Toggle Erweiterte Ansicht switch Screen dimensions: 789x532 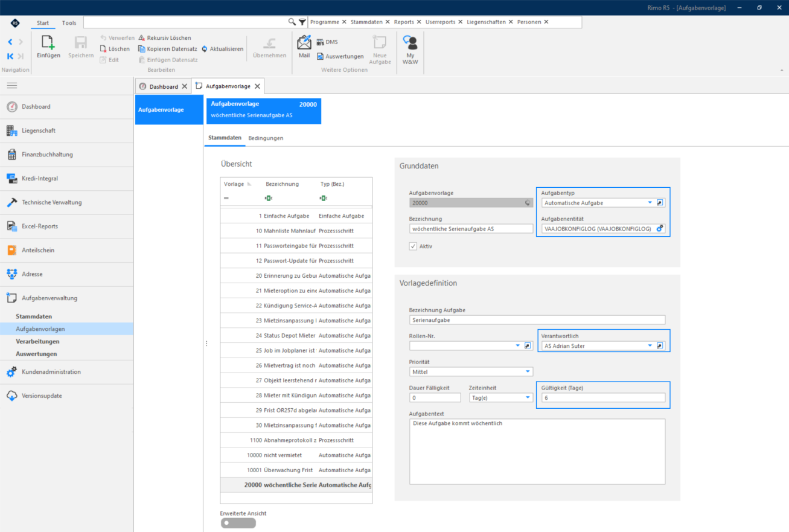coord(238,523)
